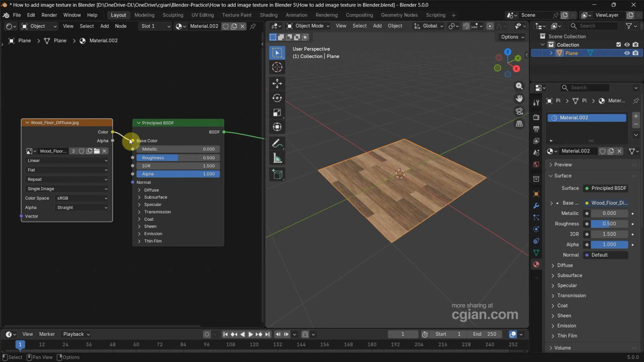
Task: Hide Plane in viewport using eye icon
Action: (627, 53)
